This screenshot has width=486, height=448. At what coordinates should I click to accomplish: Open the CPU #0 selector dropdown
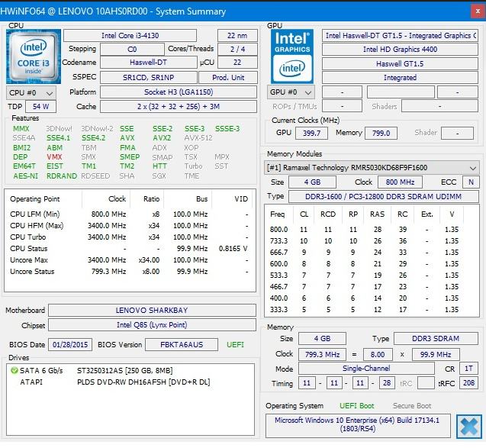[x=31, y=92]
